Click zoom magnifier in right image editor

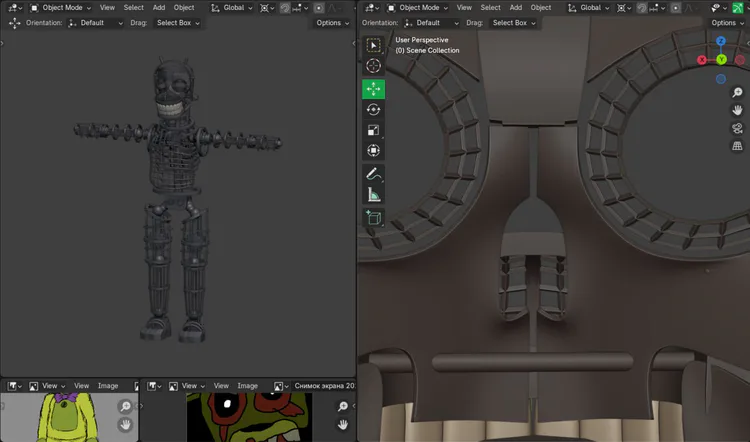click(342, 407)
